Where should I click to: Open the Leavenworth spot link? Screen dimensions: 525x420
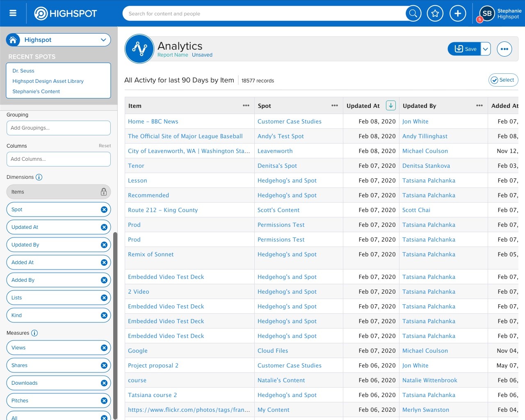[275, 151]
